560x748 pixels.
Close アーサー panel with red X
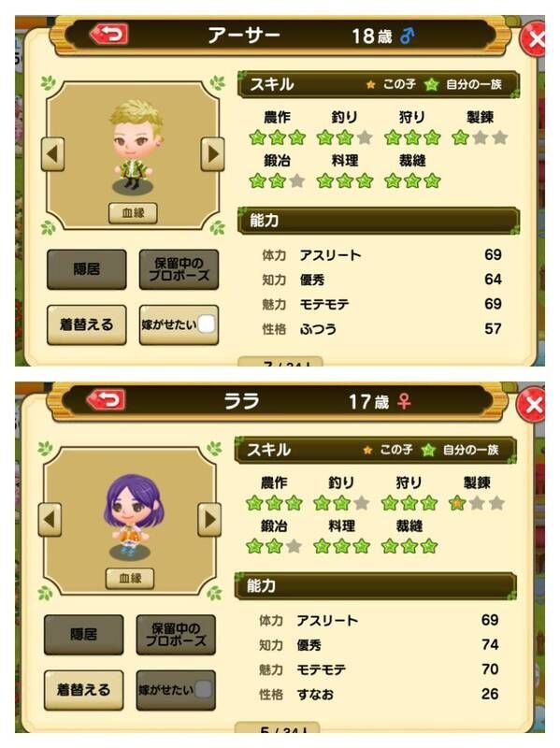(533, 39)
